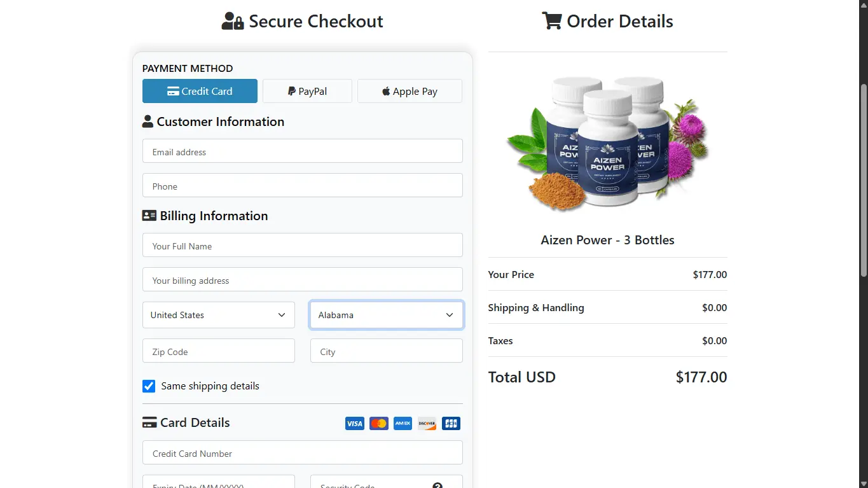The image size is (868, 488).
Task: Click the Your Full Name field
Action: 303,245
